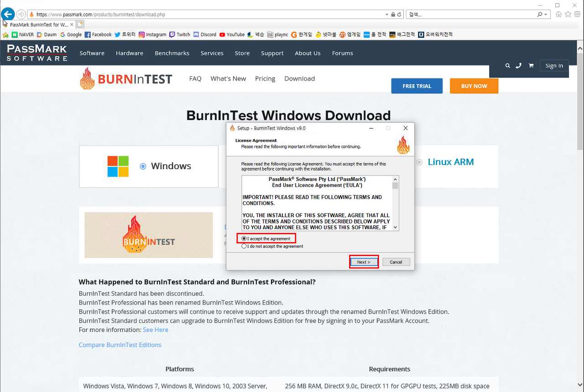Image resolution: width=584 pixels, height=392 pixels.
Task: Open the Store menu
Action: 242,53
